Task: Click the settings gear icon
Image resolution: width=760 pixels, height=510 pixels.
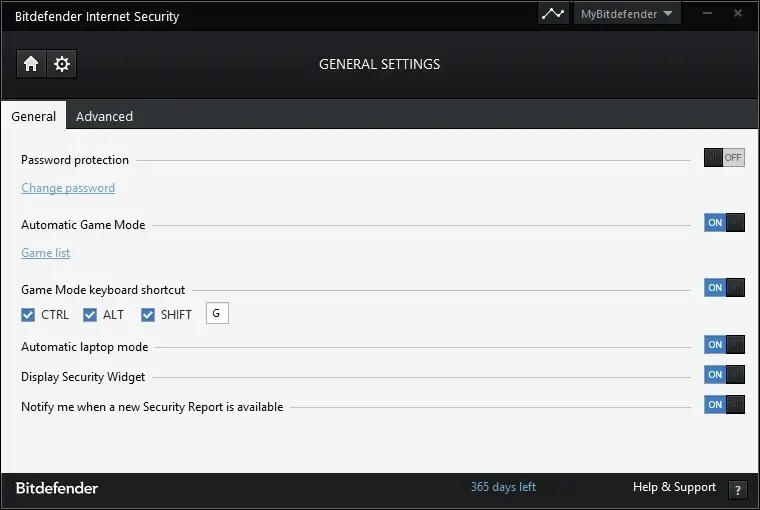Action: pyautogui.click(x=62, y=64)
